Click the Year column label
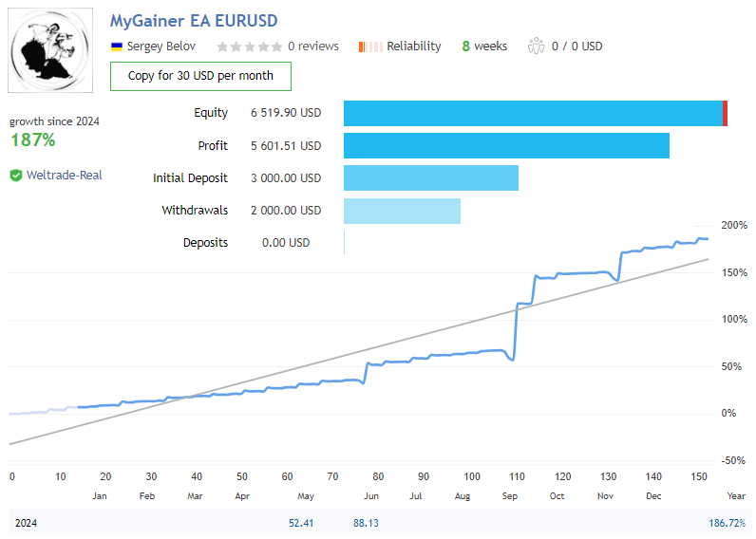Viewport: 756px width, 539px height. (x=736, y=496)
